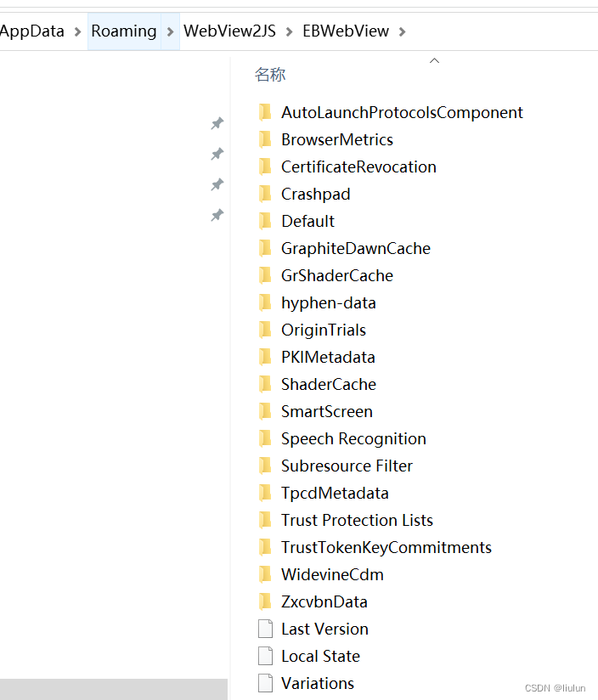Viewport: 598px width, 700px height.
Task: Click the BrowserMetrics folder icon
Action: coord(265,139)
